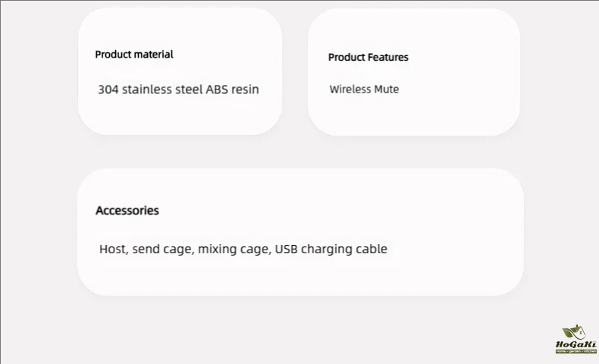The image size is (599, 364).
Task: Click USB charging cable in accessories list
Action: [x=331, y=249]
